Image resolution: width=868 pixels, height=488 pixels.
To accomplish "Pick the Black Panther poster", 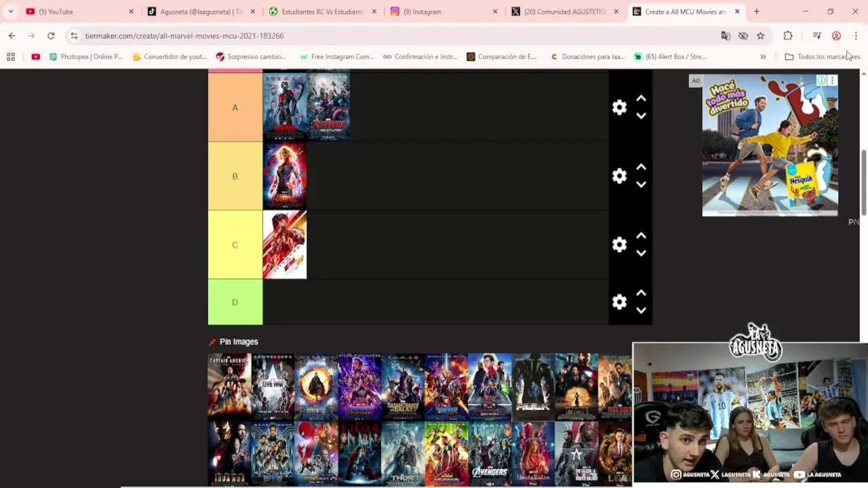I will (273, 453).
